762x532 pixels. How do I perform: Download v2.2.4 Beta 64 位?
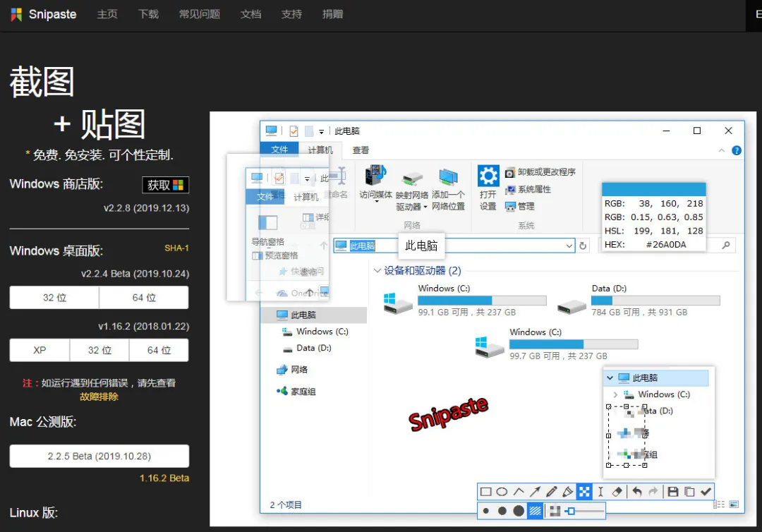[144, 297]
